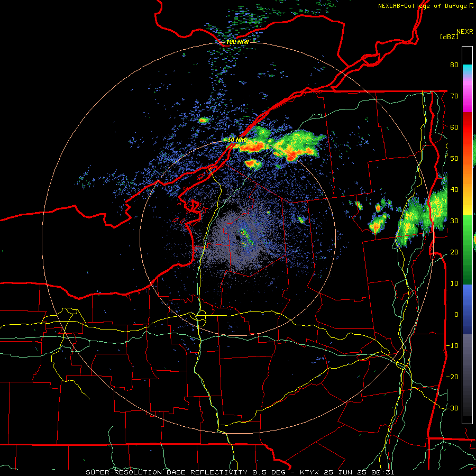The width and height of the screenshot is (476, 476).
Task: Select the 10 value on the dBZ scale
Action: point(454,283)
